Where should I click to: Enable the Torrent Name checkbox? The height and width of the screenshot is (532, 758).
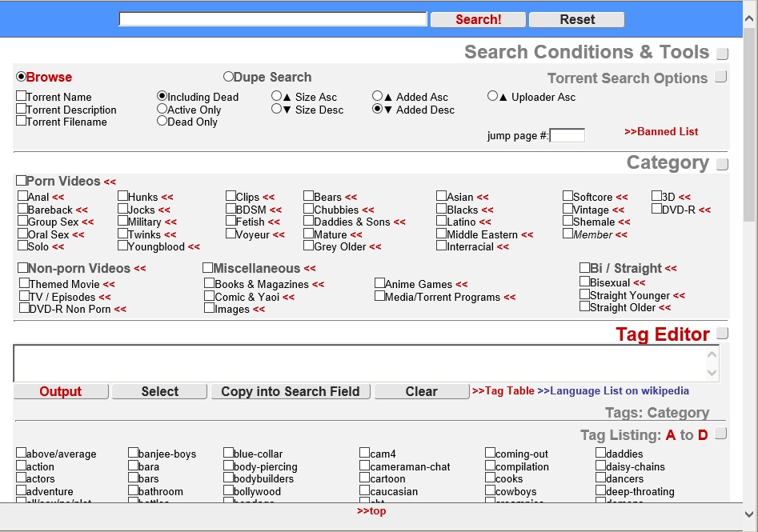[x=22, y=97]
